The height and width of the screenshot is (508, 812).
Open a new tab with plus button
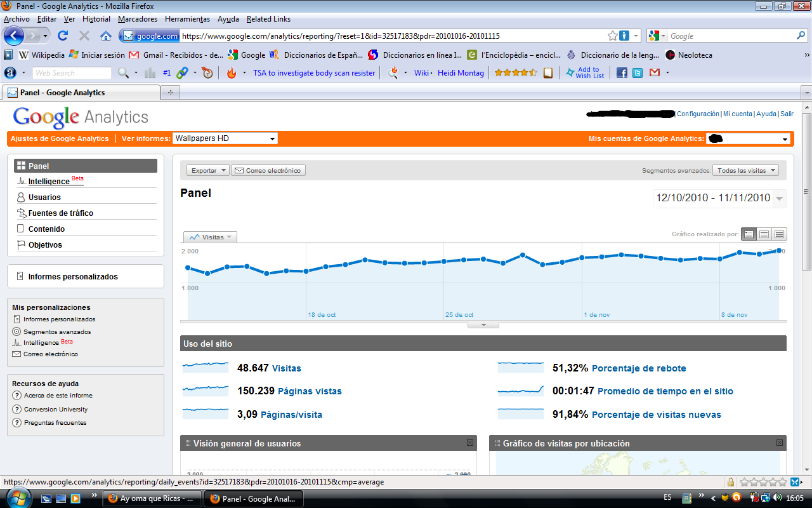click(x=170, y=93)
